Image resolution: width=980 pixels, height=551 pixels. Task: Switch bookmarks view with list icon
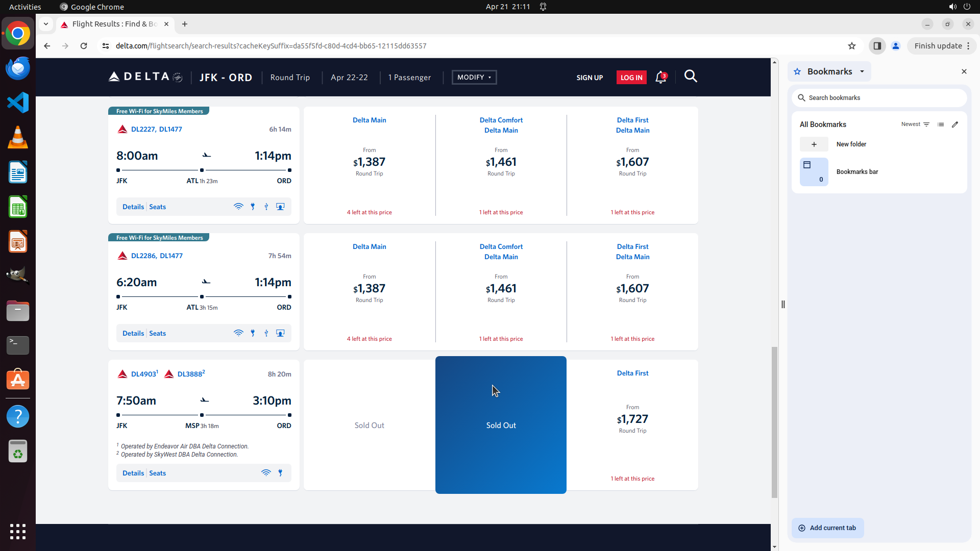[x=941, y=124]
